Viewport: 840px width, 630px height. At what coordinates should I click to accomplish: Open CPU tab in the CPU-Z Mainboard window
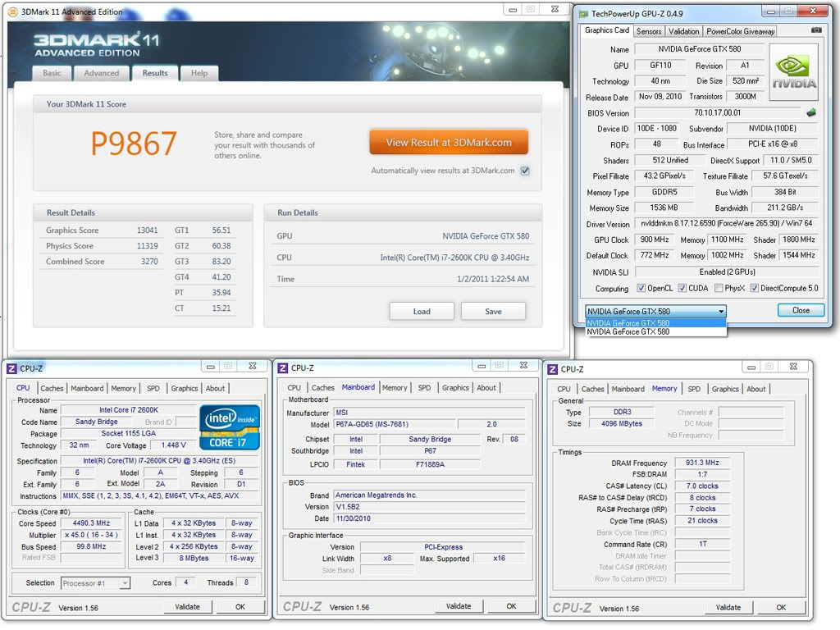click(x=294, y=388)
